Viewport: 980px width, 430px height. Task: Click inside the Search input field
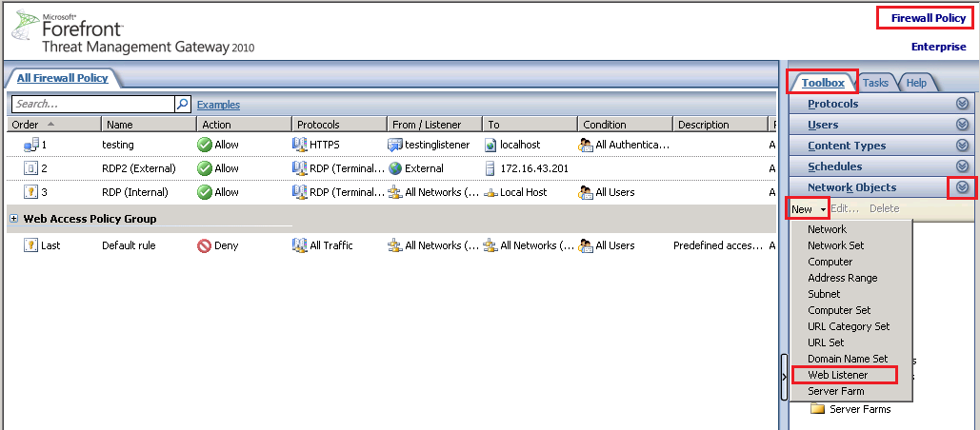pyautogui.click(x=92, y=104)
